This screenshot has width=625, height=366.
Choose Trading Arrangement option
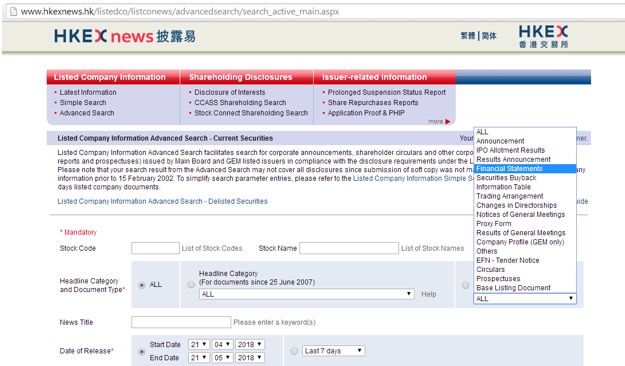(x=525, y=196)
